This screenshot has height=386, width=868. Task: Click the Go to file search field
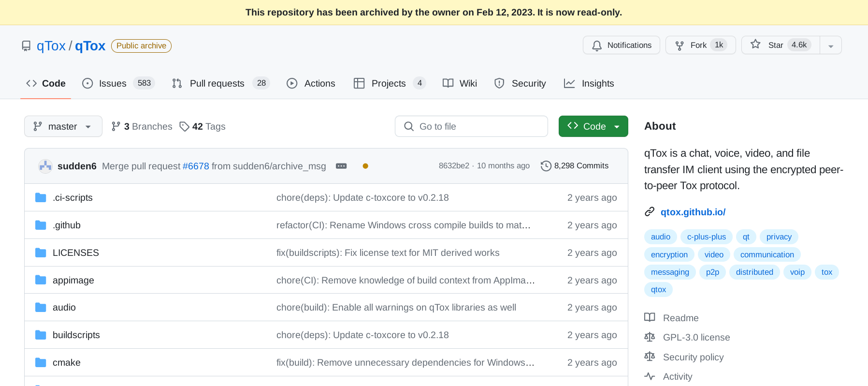tap(471, 126)
